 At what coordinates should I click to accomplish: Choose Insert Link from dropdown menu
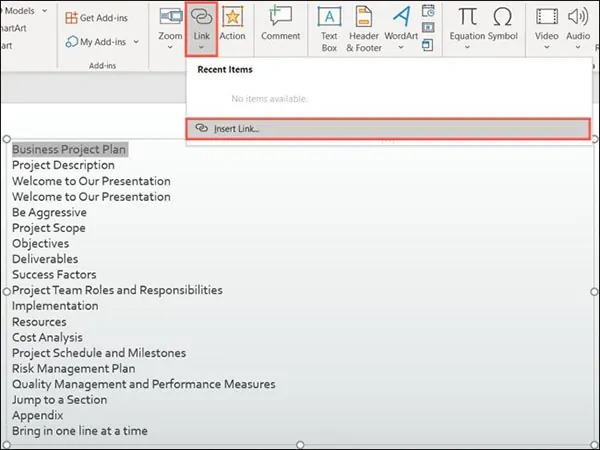coord(388,129)
